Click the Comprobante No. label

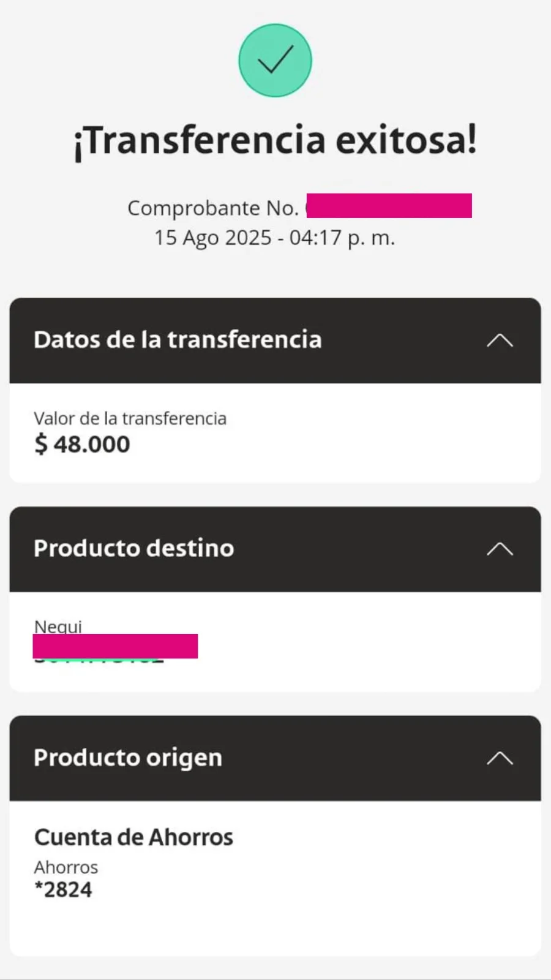[212, 208]
